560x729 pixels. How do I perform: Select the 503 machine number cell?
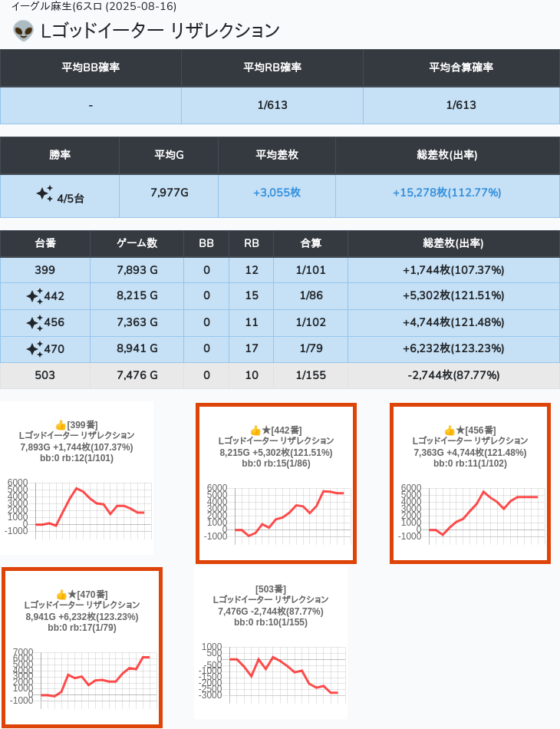coord(45,375)
